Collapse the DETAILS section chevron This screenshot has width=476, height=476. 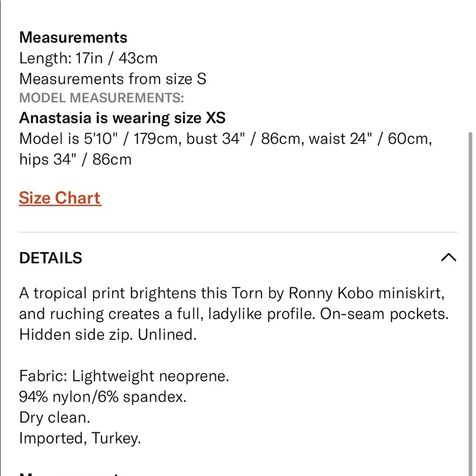point(449,257)
